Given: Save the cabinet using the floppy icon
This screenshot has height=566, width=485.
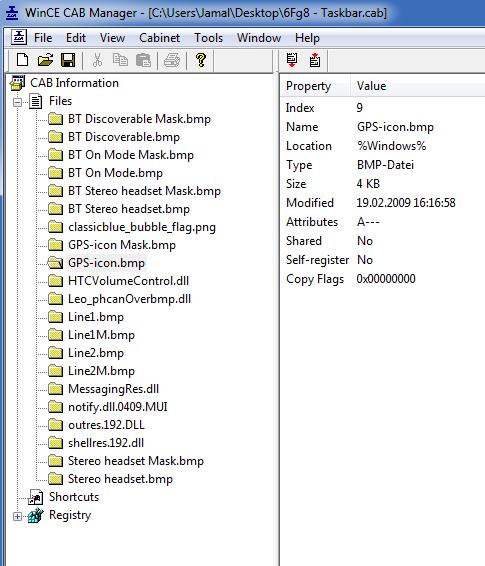Looking at the screenshot, I should click(68, 60).
